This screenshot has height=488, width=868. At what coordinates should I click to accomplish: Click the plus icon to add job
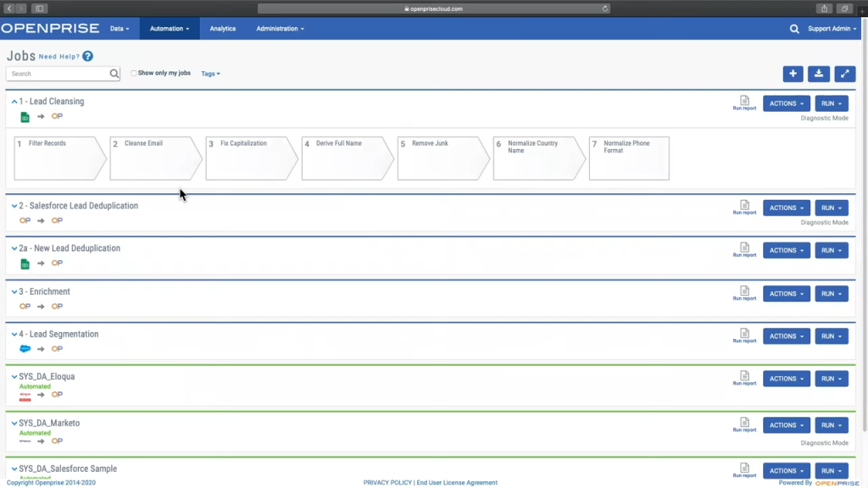tap(793, 74)
